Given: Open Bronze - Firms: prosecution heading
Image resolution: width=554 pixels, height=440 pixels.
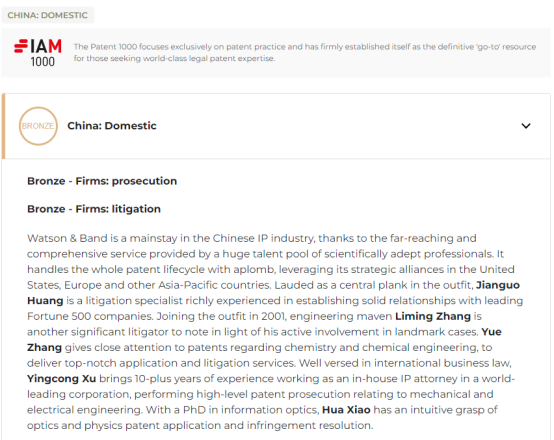Looking at the screenshot, I should 102,181.
